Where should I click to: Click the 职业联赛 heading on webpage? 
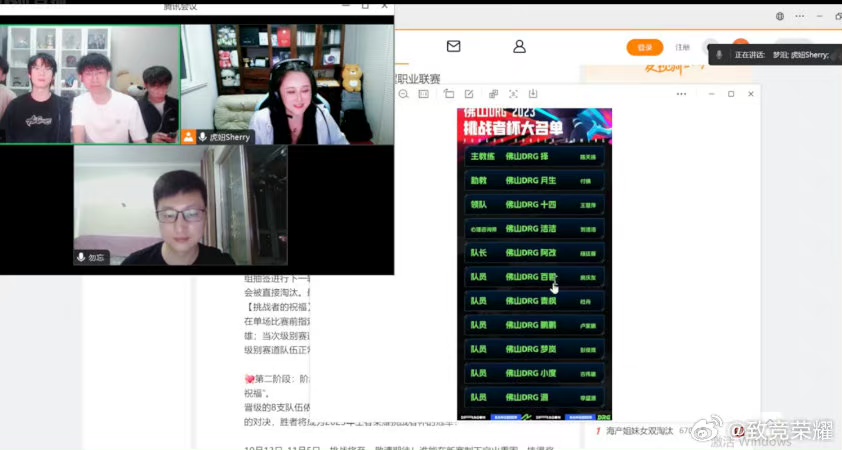(418, 79)
